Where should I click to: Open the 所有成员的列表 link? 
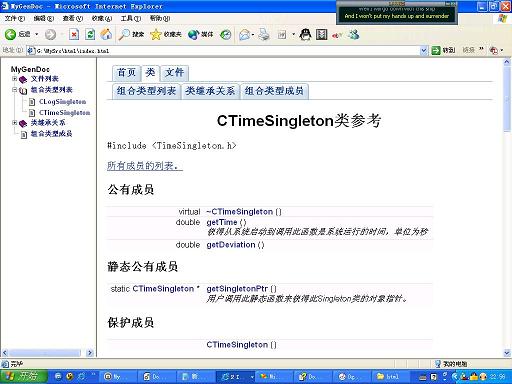click(145, 166)
